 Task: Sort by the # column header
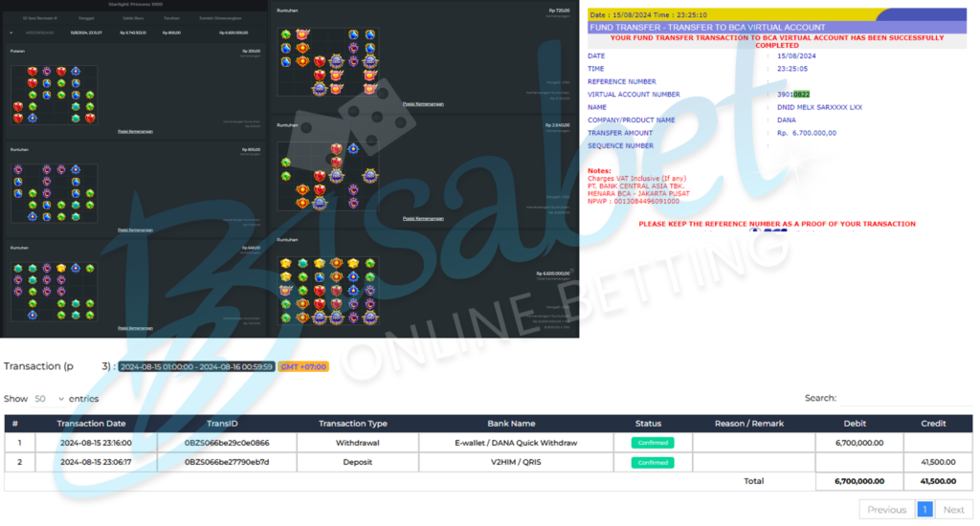15,424
